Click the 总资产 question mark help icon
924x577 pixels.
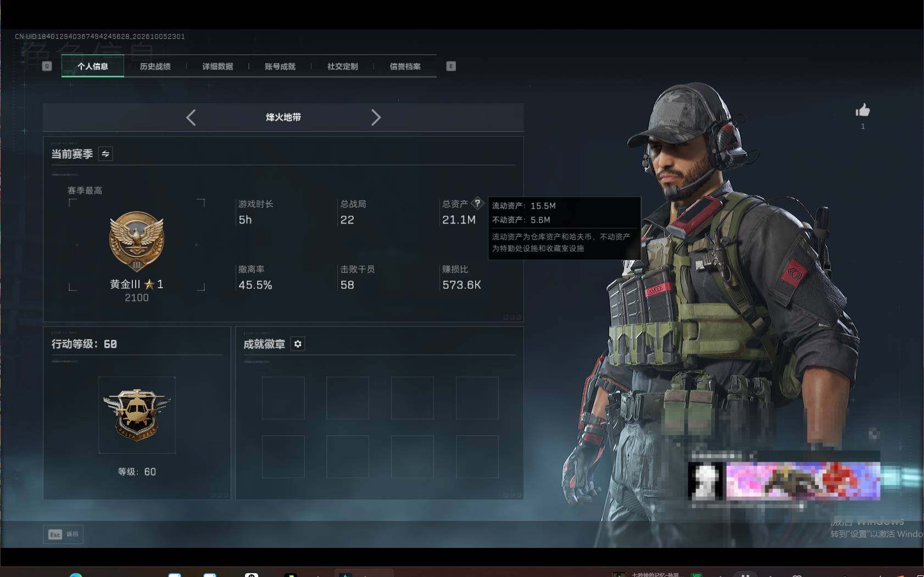click(477, 203)
